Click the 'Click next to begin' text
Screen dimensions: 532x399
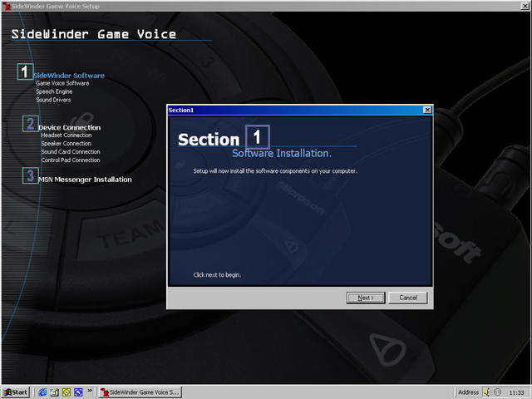(217, 275)
